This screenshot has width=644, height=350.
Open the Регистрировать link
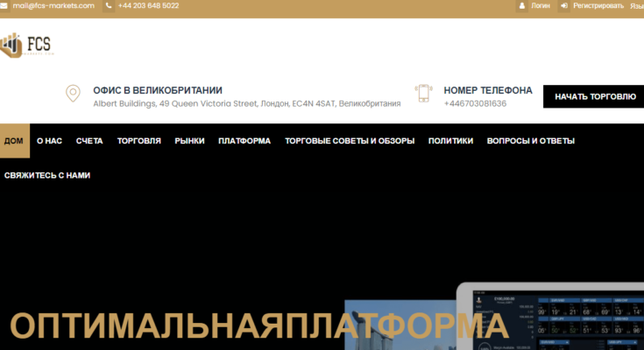(x=598, y=6)
